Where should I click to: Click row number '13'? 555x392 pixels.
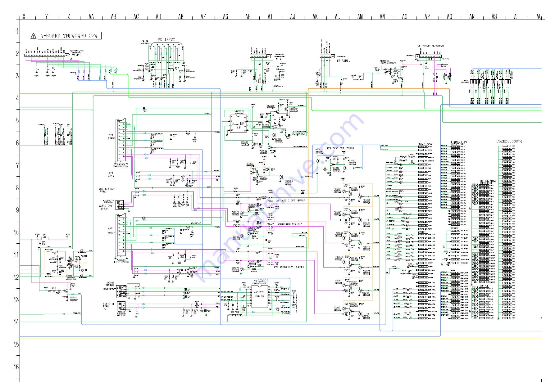pos(16,300)
